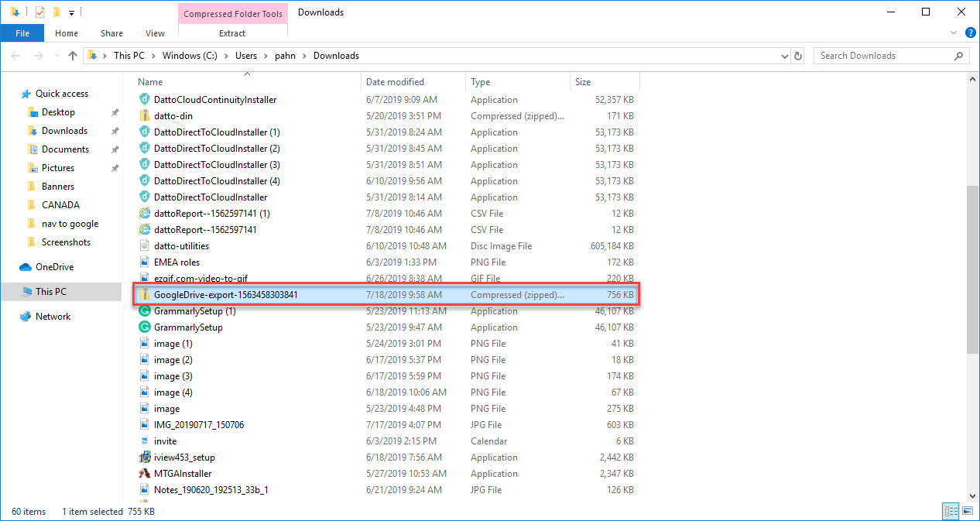980x521 pixels.
Task: Click the datto-utilities disc image icon
Action: tap(144, 246)
